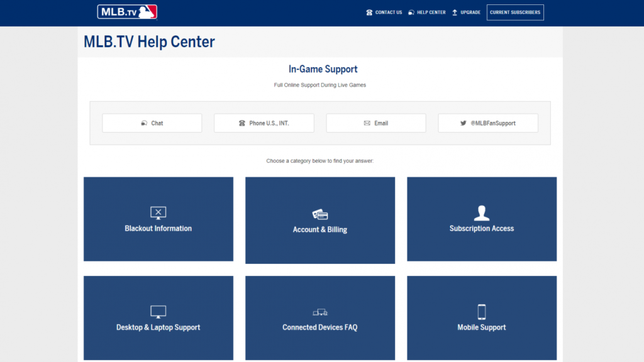Go to Help Center header link
The height and width of the screenshot is (362, 644).
point(427,13)
